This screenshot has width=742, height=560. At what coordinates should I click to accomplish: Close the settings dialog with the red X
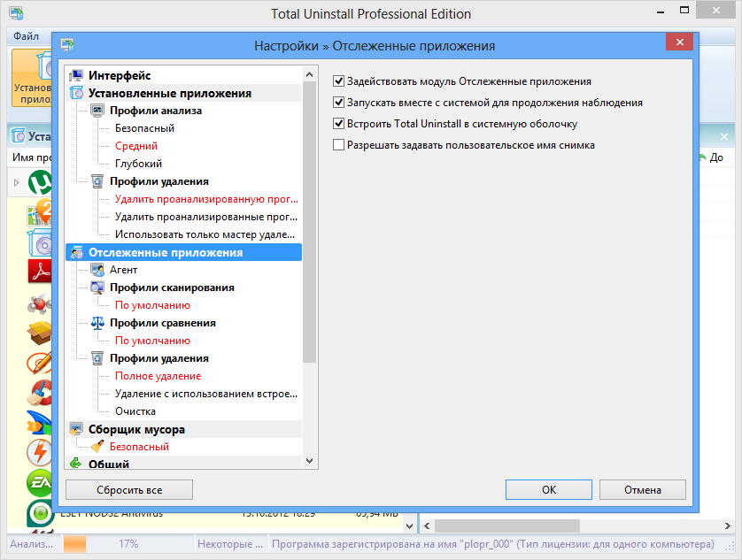tap(679, 42)
